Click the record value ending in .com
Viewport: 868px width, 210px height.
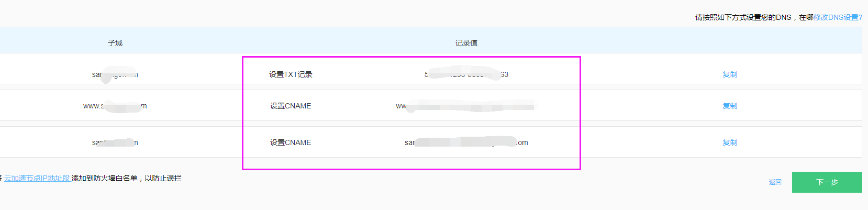tap(466, 142)
